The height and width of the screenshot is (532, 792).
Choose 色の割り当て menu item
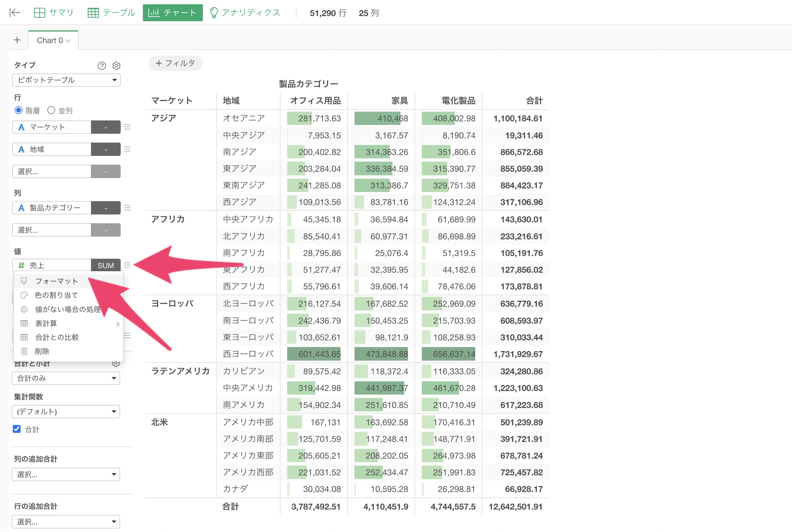point(69,295)
